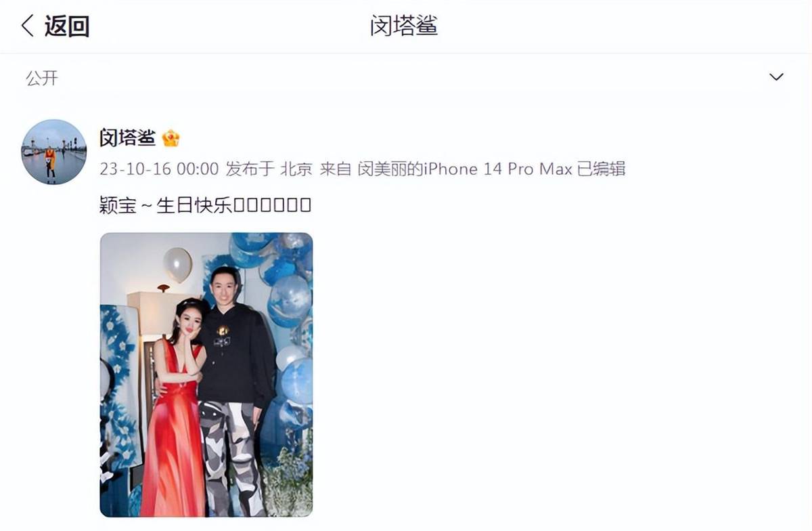The height and width of the screenshot is (531, 812).
Task: Click the gold crown member badge
Action: click(171, 139)
